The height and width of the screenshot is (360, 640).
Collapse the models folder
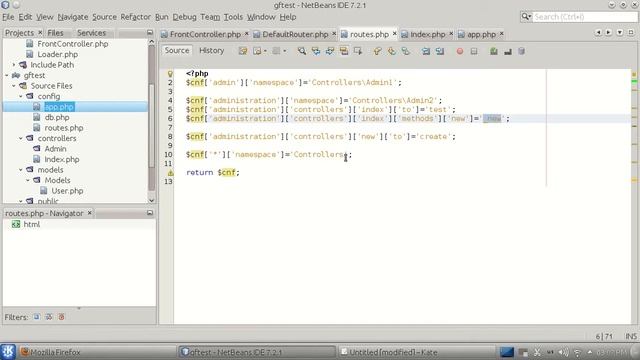click(21, 170)
